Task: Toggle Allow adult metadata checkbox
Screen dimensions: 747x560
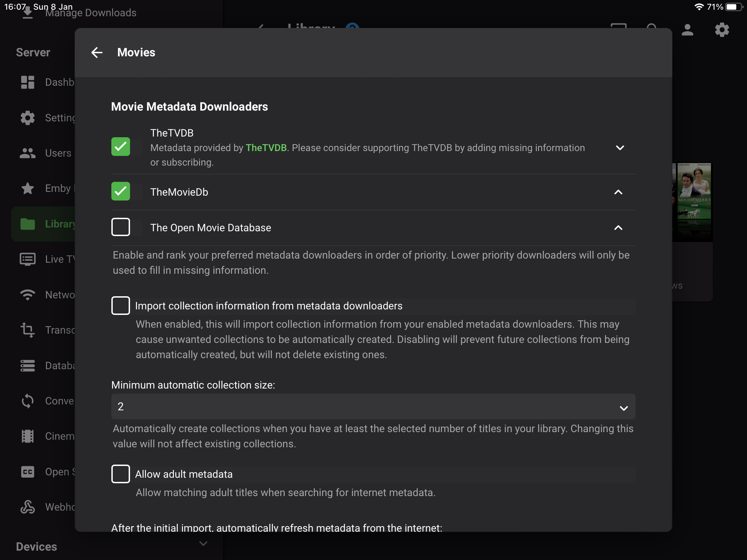Action: coord(121,474)
